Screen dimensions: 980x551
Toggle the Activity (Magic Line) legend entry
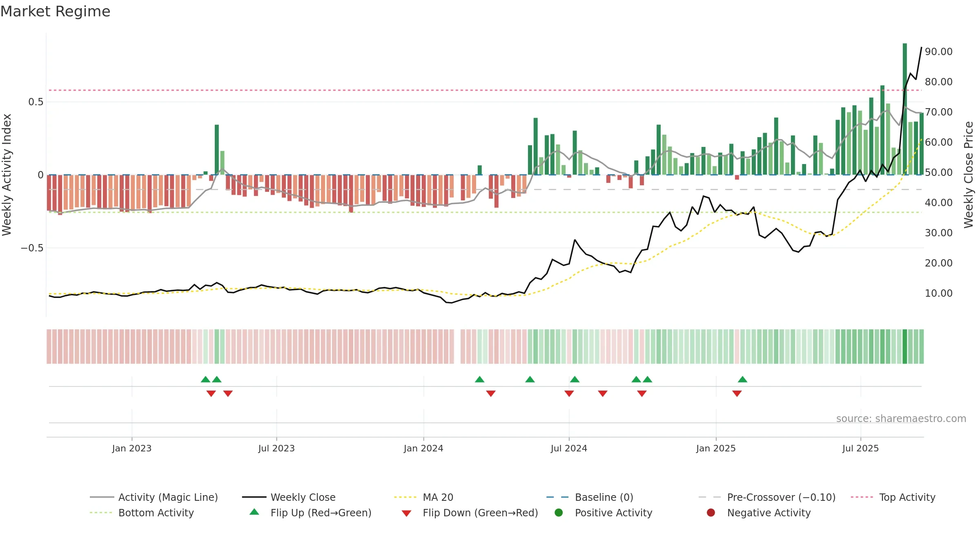[154, 497]
